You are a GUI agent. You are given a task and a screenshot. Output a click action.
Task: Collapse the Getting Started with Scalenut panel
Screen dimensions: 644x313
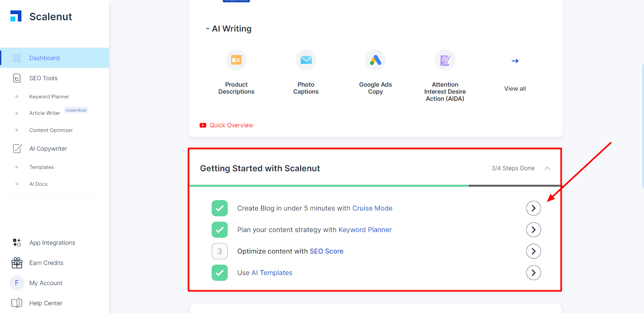[547, 168]
